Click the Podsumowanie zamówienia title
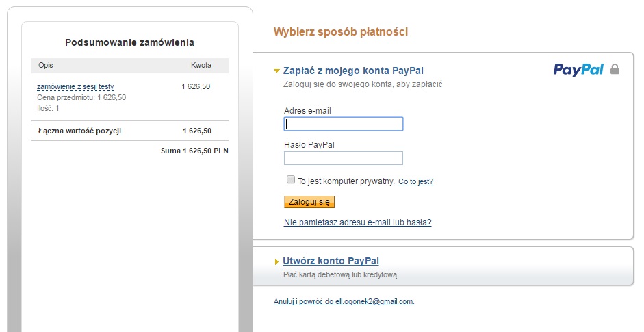 point(129,42)
